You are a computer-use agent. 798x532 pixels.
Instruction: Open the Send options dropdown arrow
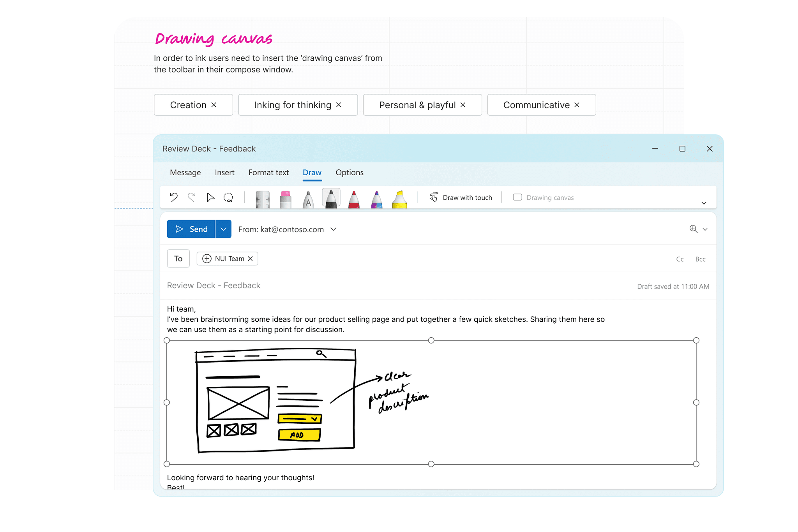(223, 229)
